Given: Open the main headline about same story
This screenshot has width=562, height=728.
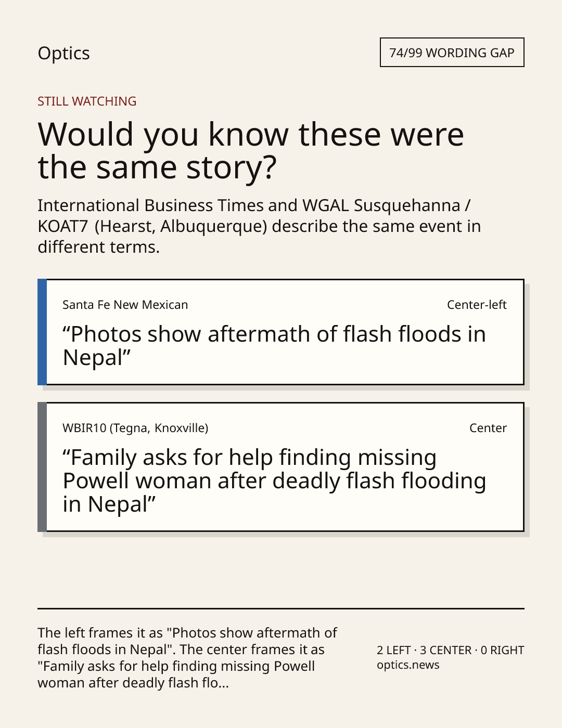Looking at the screenshot, I should click(x=250, y=151).
